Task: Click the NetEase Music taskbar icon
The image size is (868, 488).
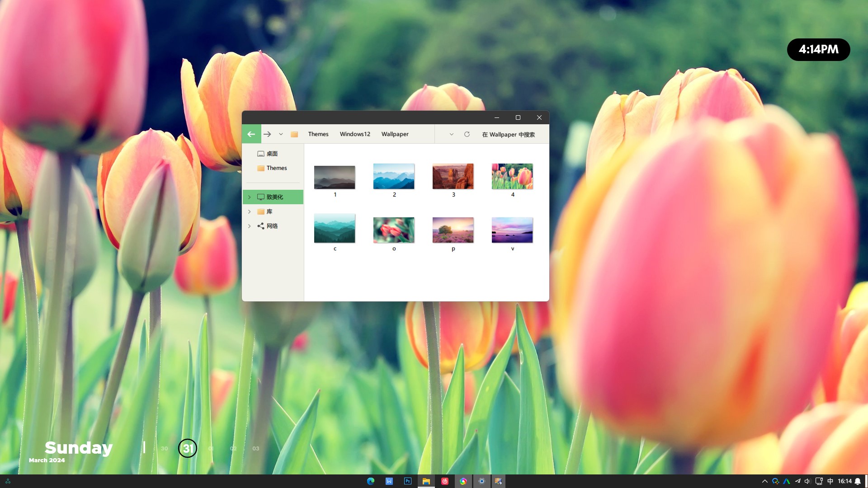Action: point(445,481)
